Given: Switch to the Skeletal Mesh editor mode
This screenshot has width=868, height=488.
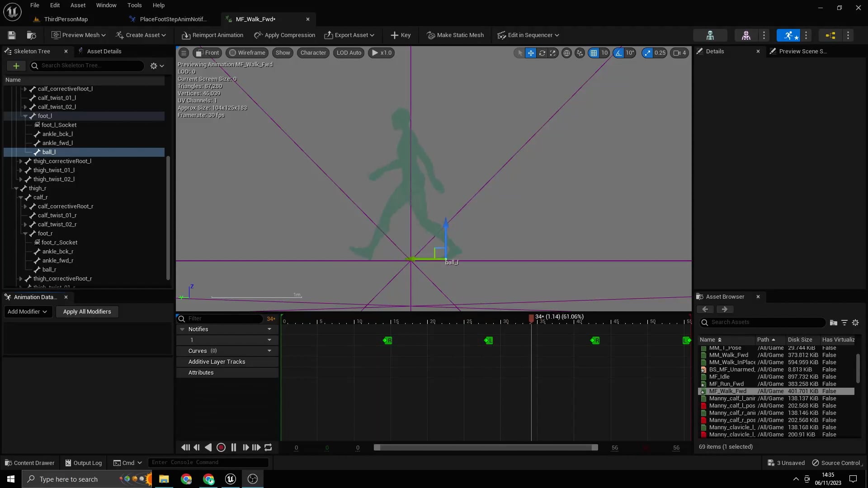Looking at the screenshot, I should [x=745, y=35].
